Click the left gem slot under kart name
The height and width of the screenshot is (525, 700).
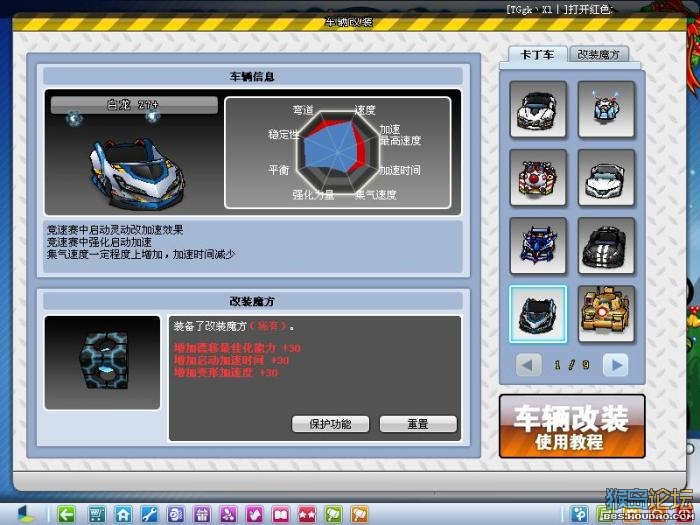pyautogui.click(x=74, y=119)
